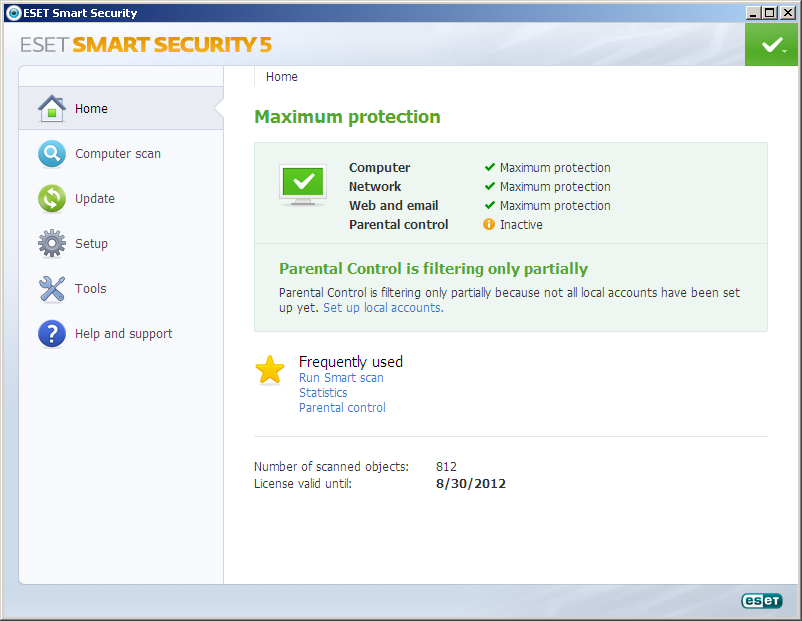Select Help and support in sidebar

point(123,334)
